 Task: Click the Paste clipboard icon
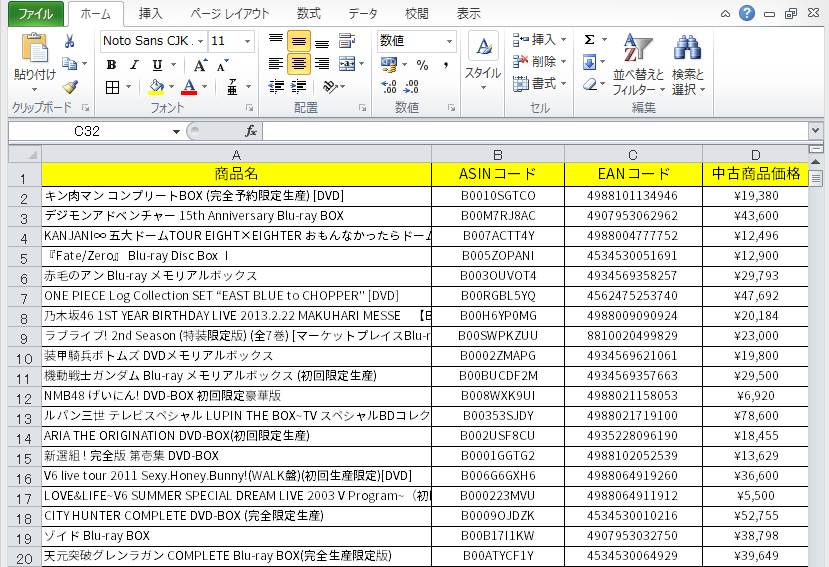coord(34,49)
